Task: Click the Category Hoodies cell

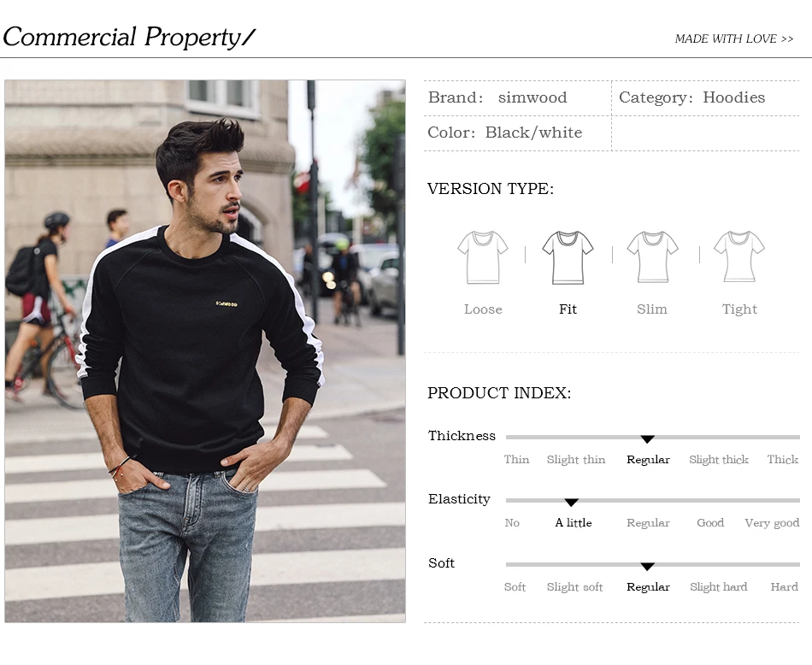Action: tap(705, 98)
